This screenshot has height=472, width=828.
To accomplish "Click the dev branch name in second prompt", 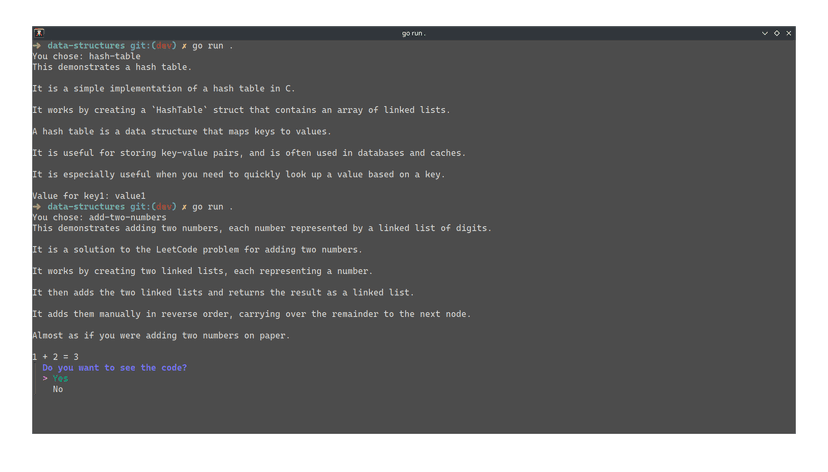I will pos(164,206).
